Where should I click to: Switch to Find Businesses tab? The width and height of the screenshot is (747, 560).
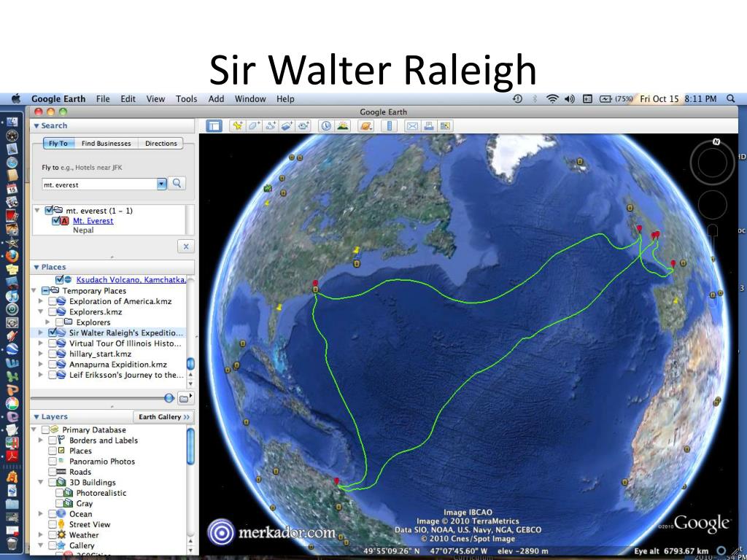(107, 144)
